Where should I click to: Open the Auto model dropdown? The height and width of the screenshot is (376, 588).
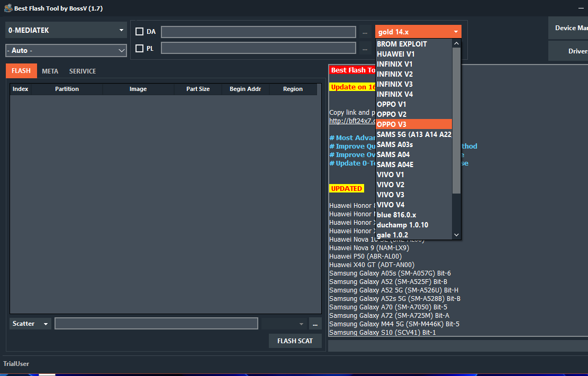click(x=66, y=50)
